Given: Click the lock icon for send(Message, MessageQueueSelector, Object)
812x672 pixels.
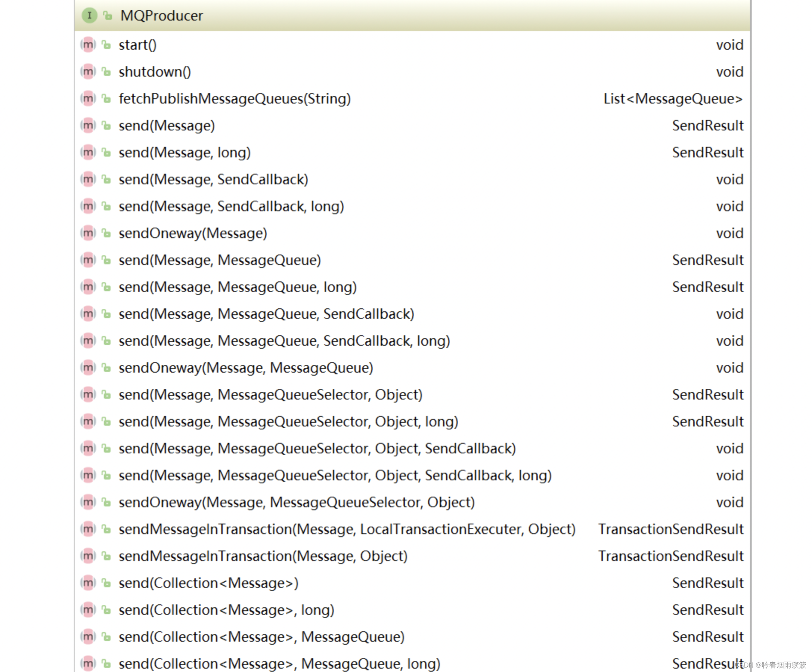Looking at the screenshot, I should click(106, 394).
